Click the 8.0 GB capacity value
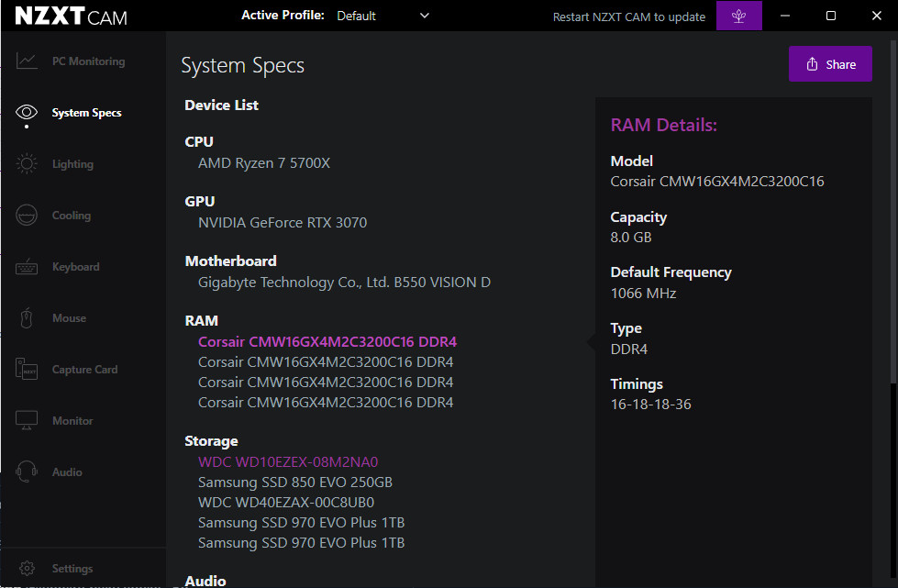The height and width of the screenshot is (588, 898). 630,238
